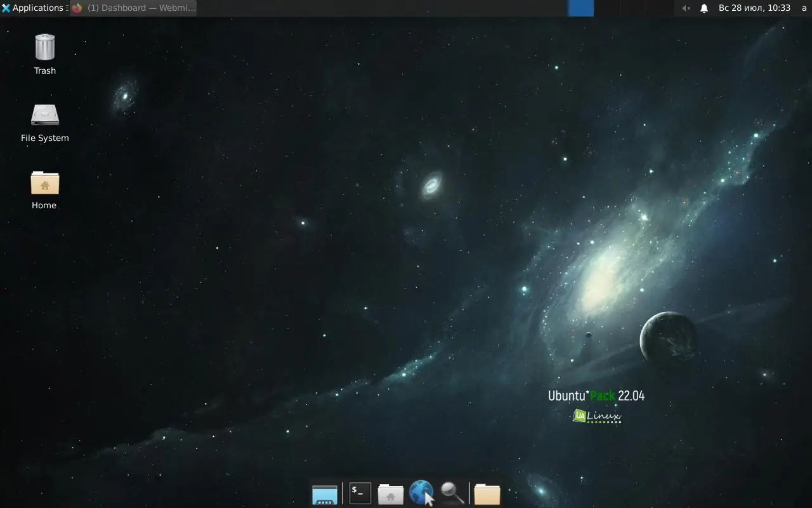
Task: Click the Show Desktop icon in the dock
Action: click(x=325, y=493)
